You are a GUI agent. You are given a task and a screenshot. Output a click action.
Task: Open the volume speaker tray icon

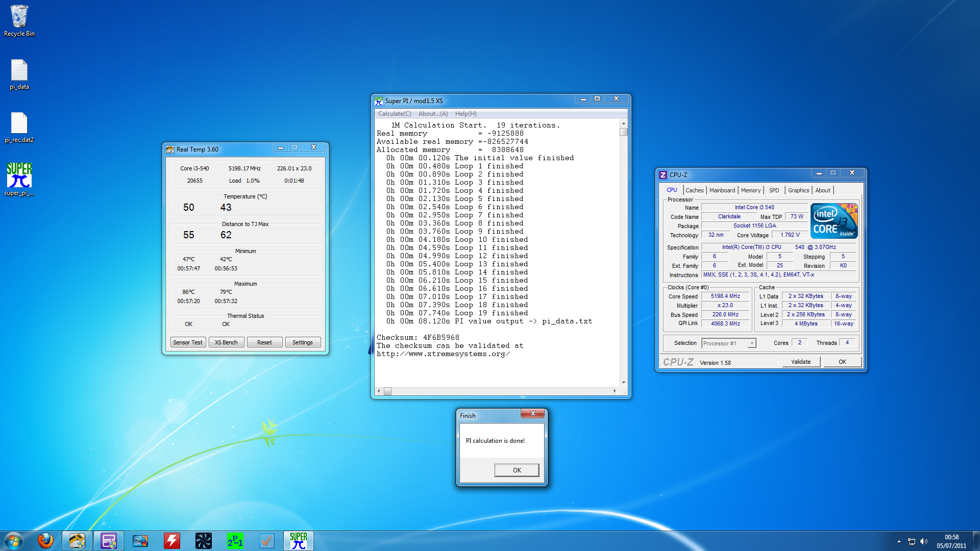click(x=924, y=541)
